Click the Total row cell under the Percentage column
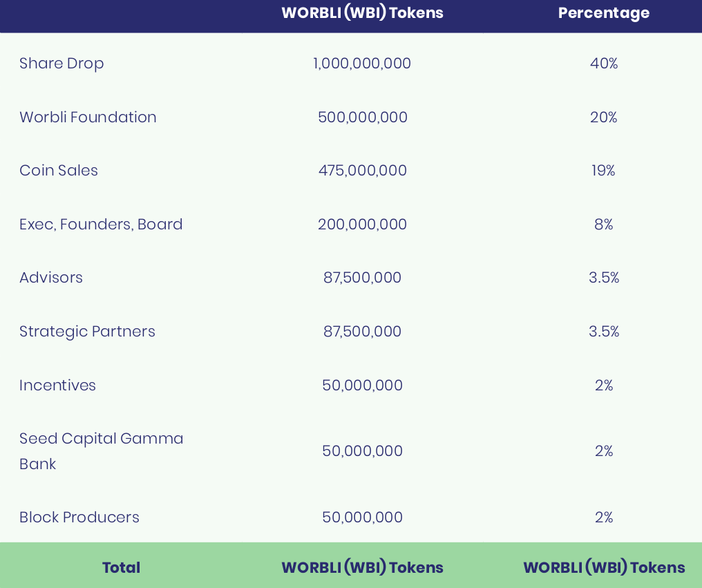702x588 pixels. (603, 567)
